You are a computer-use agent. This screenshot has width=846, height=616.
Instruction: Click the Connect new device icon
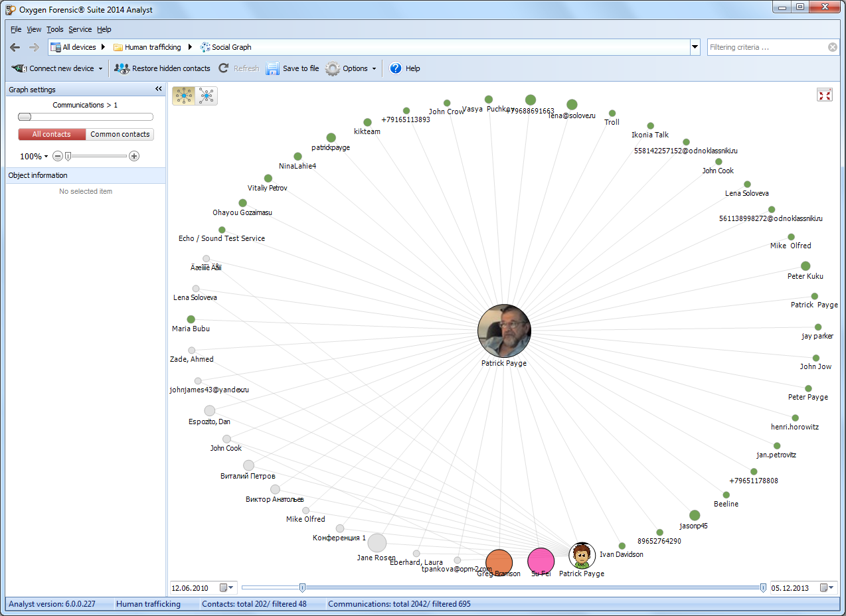click(19, 68)
